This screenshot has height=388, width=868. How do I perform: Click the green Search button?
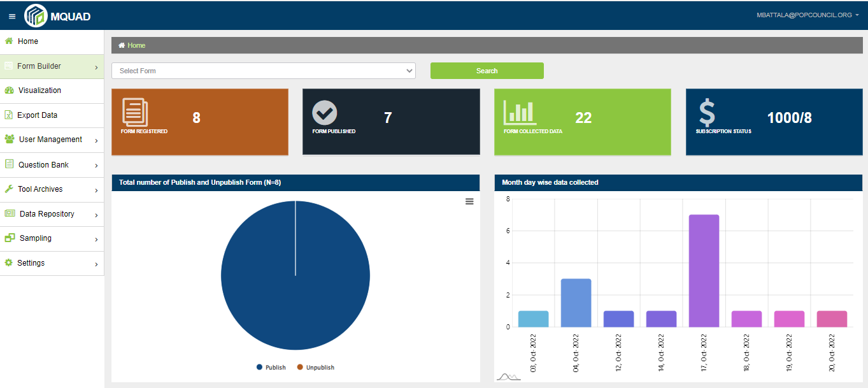tap(487, 71)
